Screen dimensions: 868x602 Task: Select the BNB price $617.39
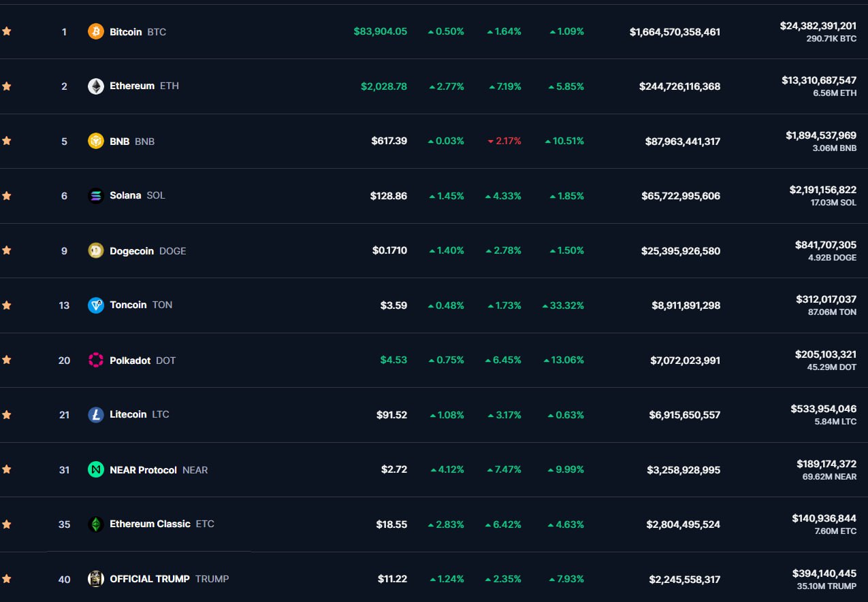pos(389,141)
